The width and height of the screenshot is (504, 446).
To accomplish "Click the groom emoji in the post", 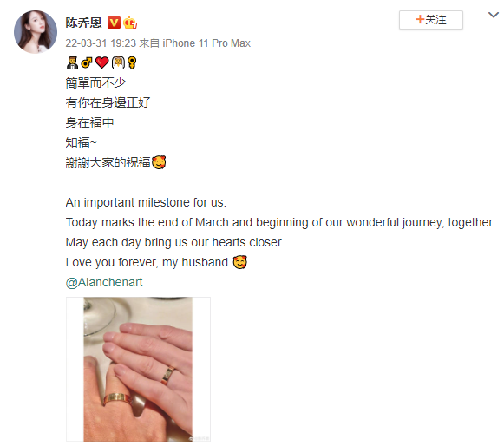I will (x=72, y=62).
